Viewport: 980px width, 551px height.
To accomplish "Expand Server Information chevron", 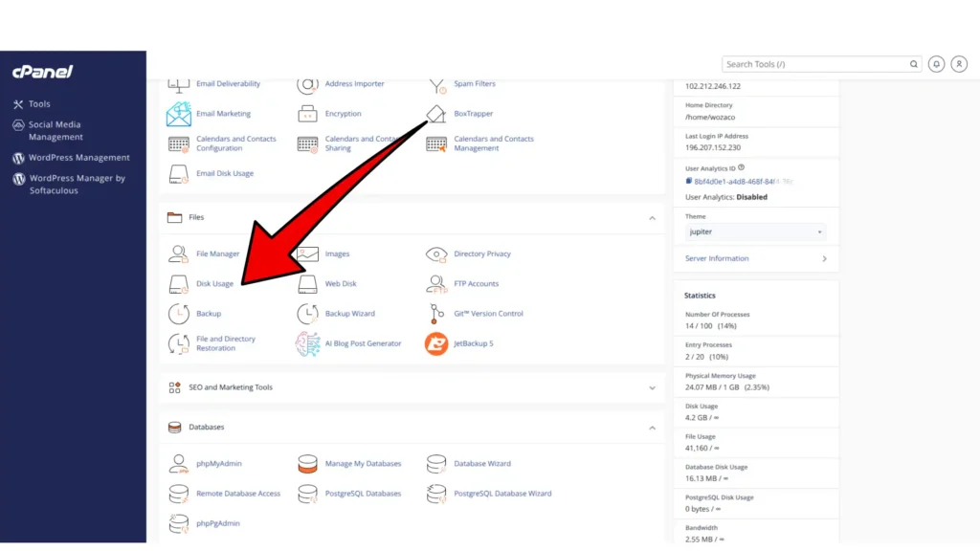I will [x=824, y=258].
